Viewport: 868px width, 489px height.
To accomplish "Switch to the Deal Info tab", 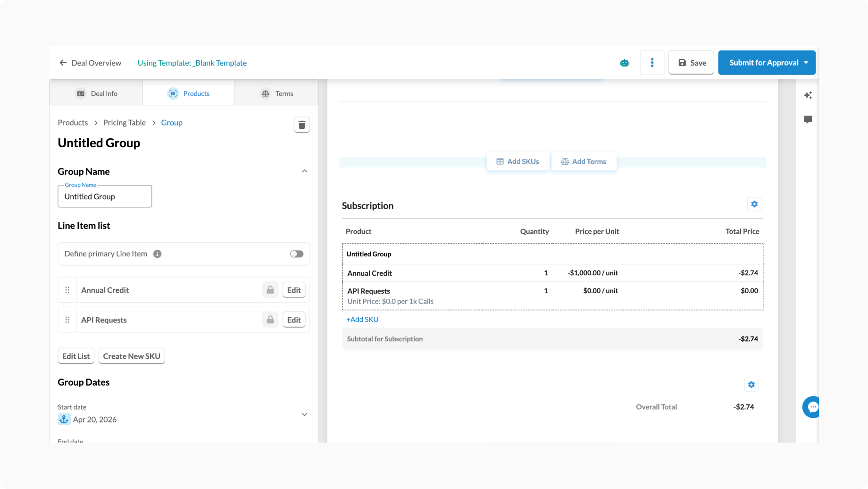I will click(96, 93).
